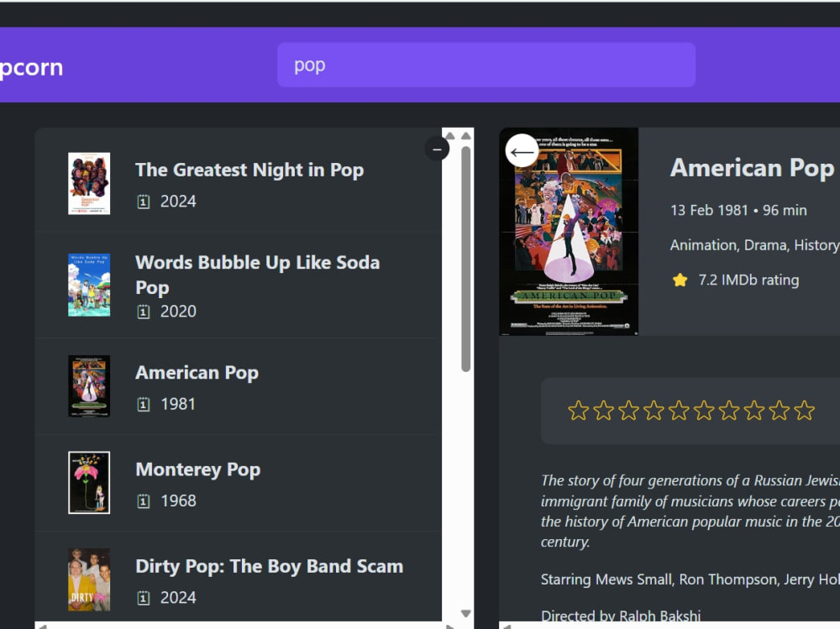
Task: Click the gold star by 7.2 IMDb rating
Action: [680, 280]
